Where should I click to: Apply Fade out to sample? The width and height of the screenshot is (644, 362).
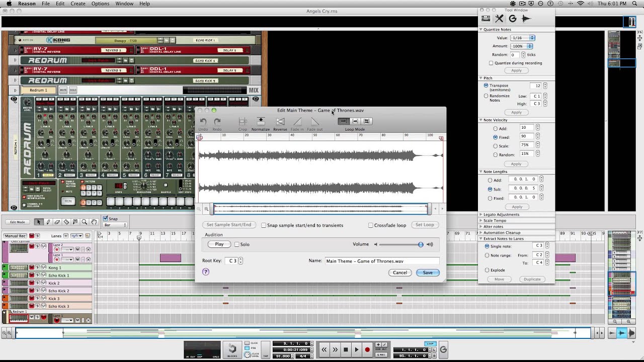[315, 124]
